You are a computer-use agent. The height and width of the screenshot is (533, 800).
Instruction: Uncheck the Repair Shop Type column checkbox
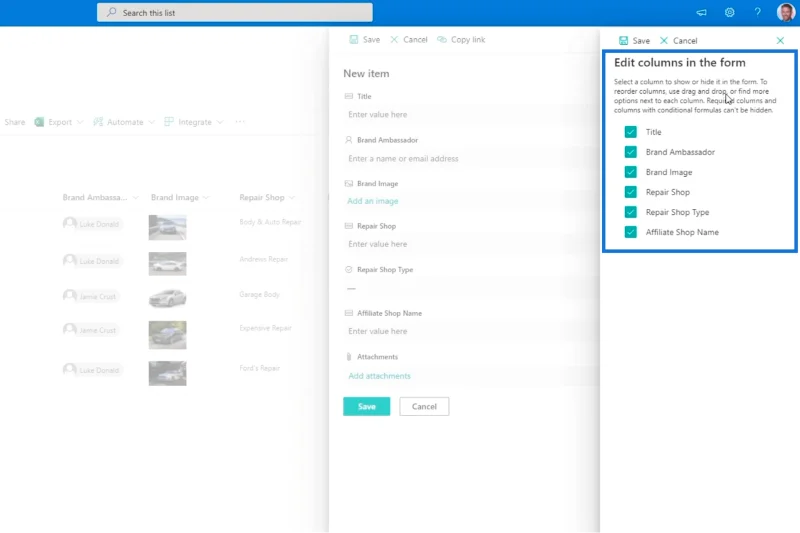[x=631, y=212]
